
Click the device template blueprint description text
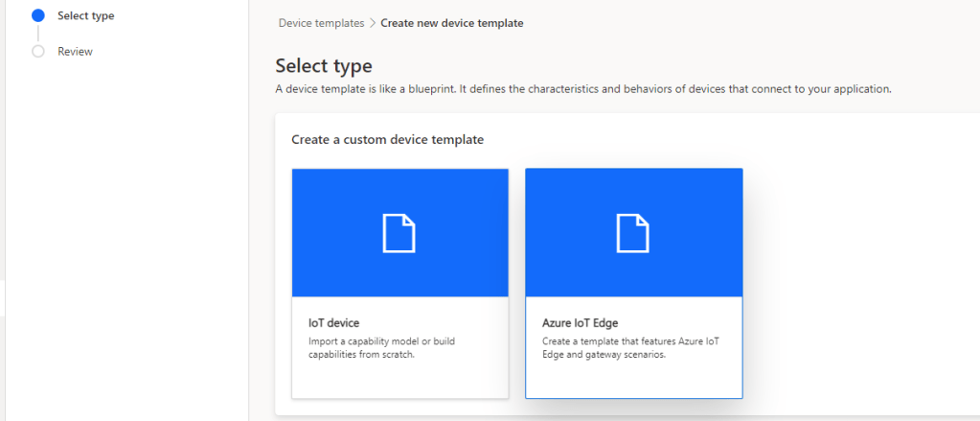(582, 89)
